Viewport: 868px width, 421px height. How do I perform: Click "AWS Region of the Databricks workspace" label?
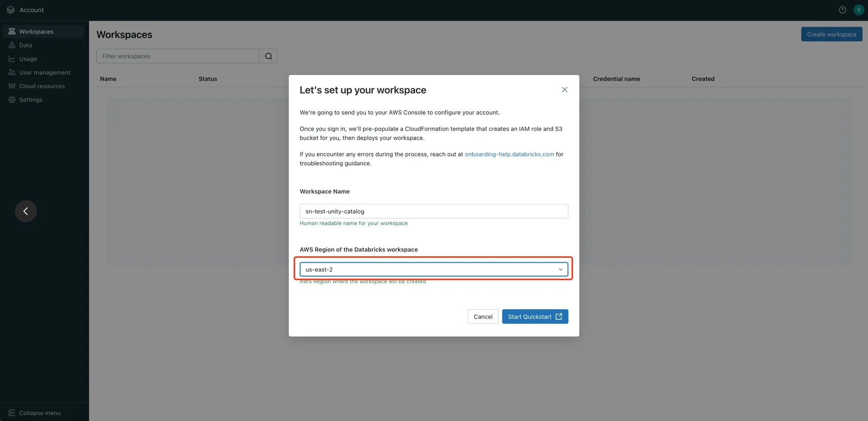(x=359, y=250)
